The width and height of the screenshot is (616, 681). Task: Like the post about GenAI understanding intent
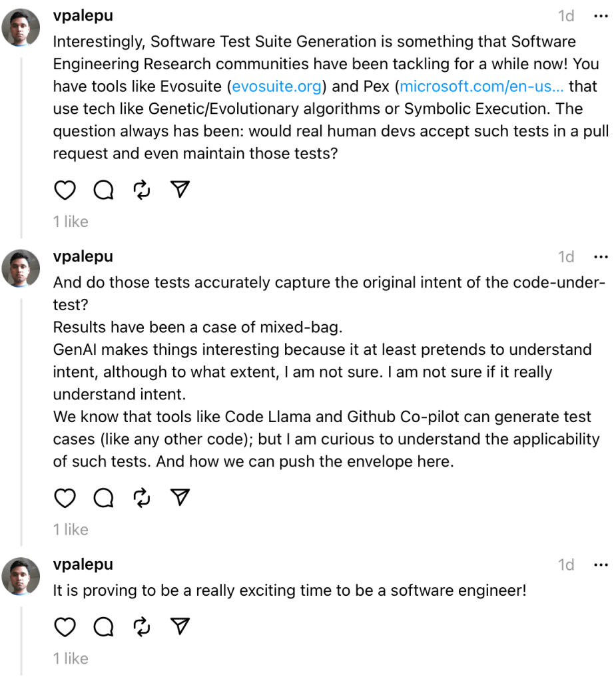point(65,498)
